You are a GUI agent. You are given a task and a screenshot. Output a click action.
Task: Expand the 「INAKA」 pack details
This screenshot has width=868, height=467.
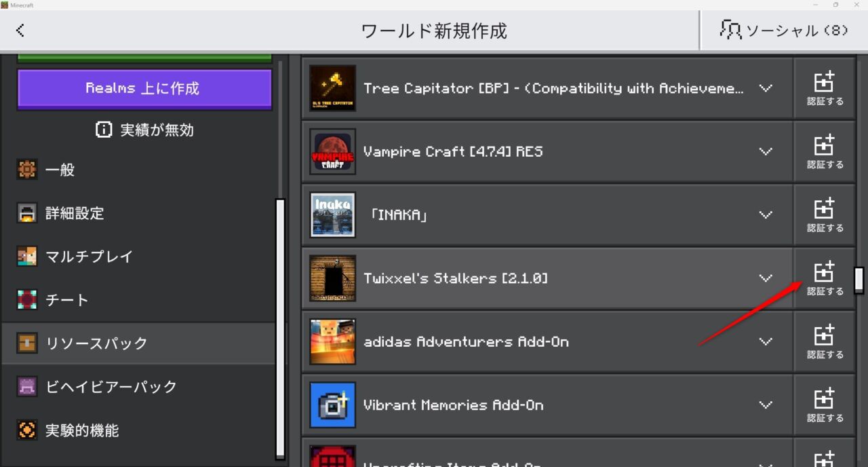pyautogui.click(x=766, y=214)
